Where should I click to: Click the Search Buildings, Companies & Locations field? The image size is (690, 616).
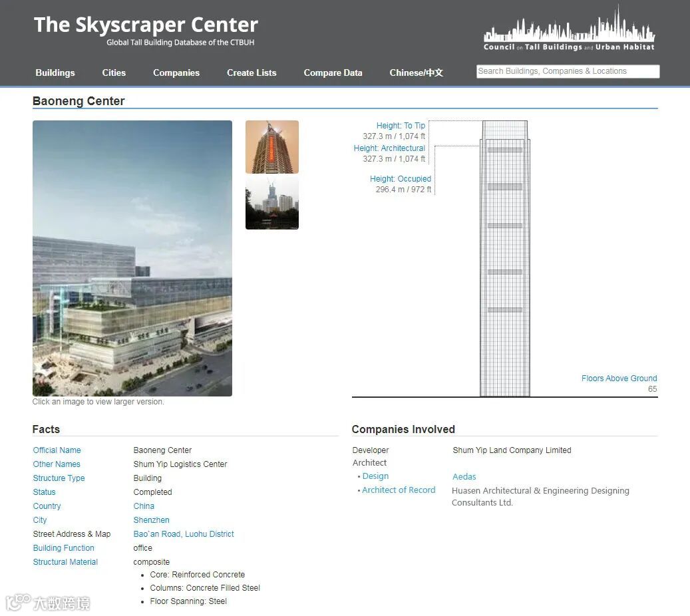(568, 71)
